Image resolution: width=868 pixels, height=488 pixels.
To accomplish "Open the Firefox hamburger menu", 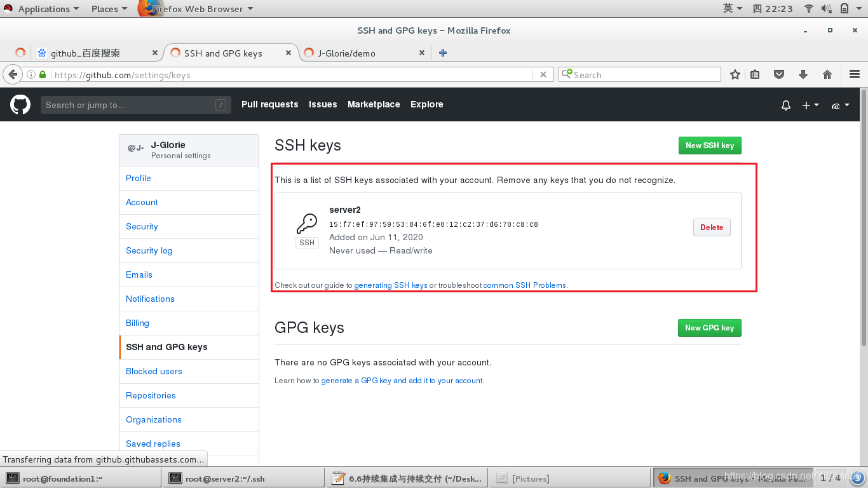I will coord(855,74).
